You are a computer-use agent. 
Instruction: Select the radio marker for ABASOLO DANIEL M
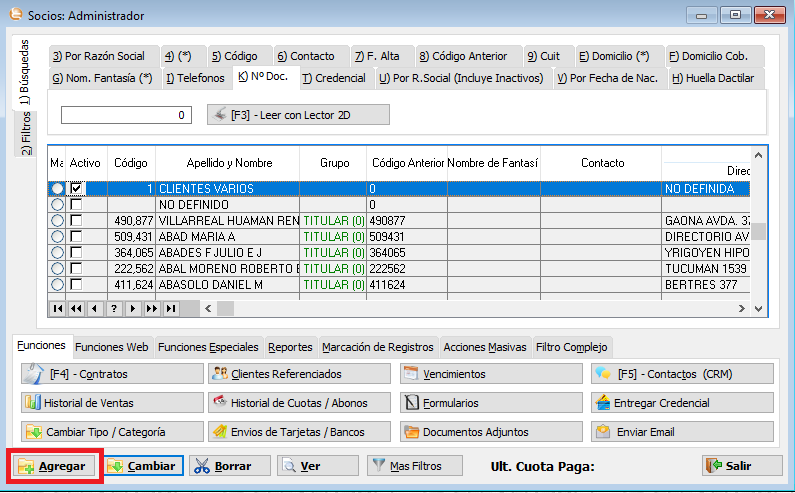click(57, 284)
